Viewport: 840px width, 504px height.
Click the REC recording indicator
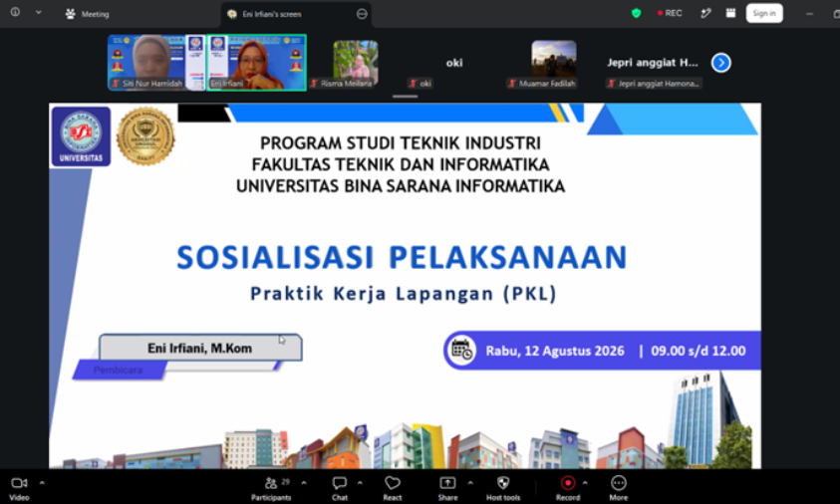670,13
